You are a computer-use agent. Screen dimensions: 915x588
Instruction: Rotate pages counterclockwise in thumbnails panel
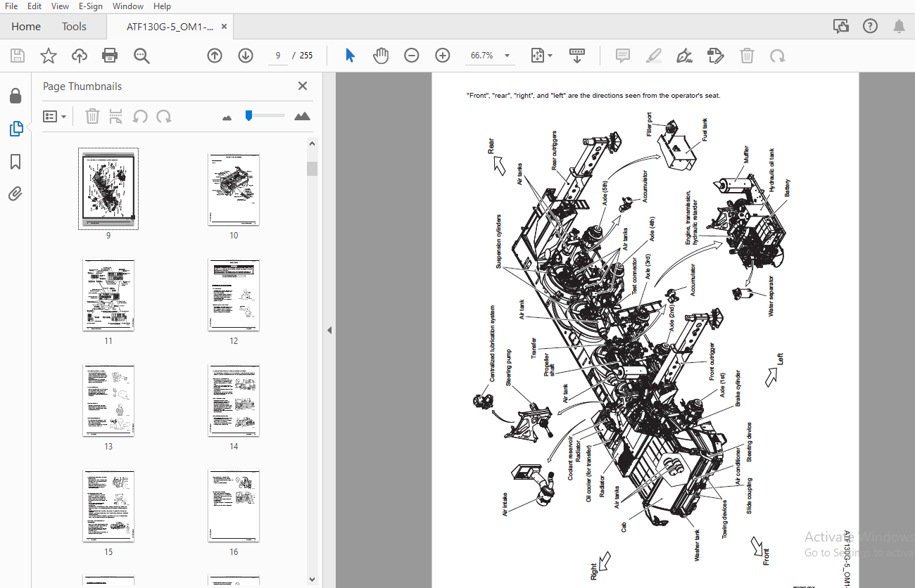click(x=140, y=116)
